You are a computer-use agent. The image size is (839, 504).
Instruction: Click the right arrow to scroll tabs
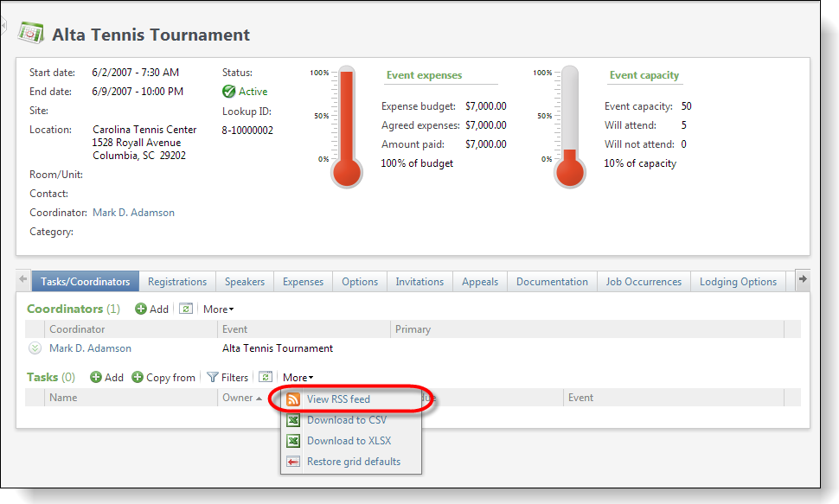click(803, 279)
